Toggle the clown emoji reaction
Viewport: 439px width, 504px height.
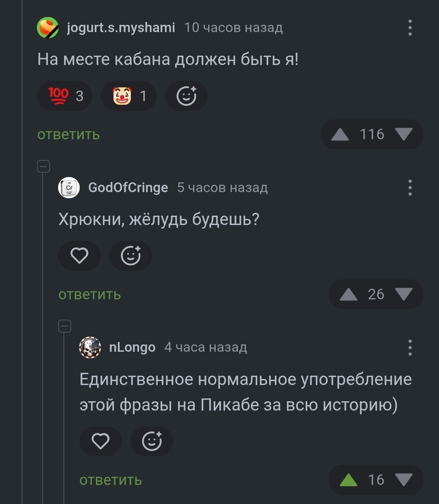[x=128, y=96]
